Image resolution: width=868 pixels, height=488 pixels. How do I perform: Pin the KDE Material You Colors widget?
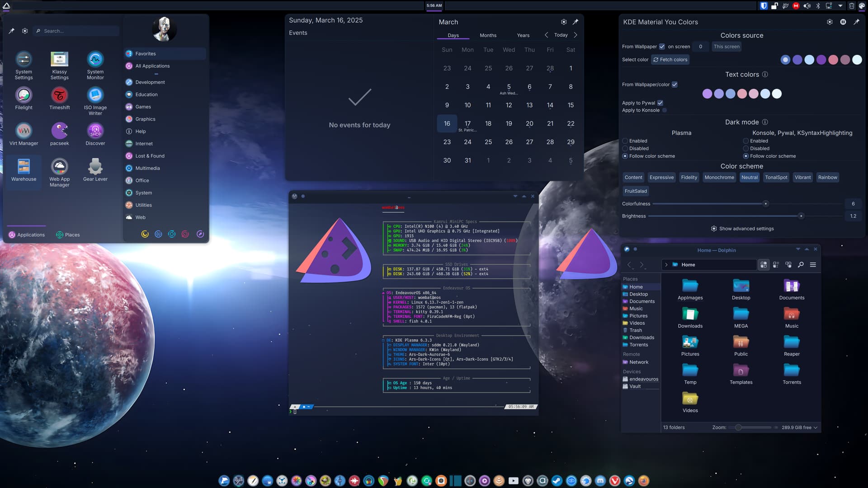pyautogui.click(x=856, y=22)
